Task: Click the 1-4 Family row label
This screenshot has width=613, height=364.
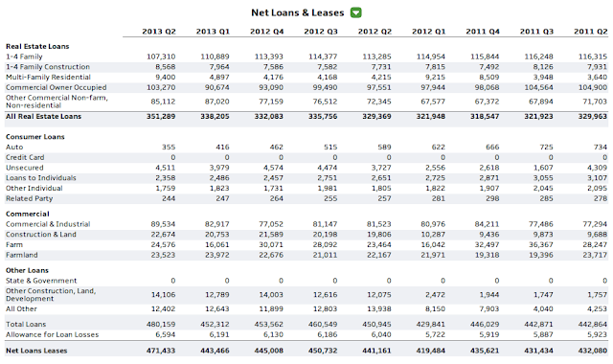Action: pos(24,57)
